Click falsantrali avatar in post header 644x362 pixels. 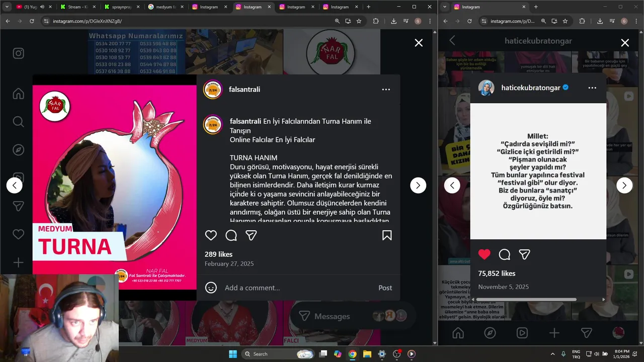click(x=212, y=89)
